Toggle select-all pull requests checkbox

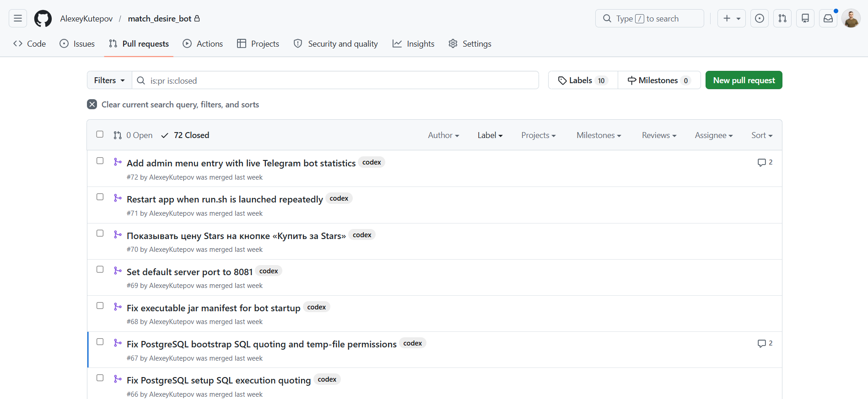[x=100, y=134]
